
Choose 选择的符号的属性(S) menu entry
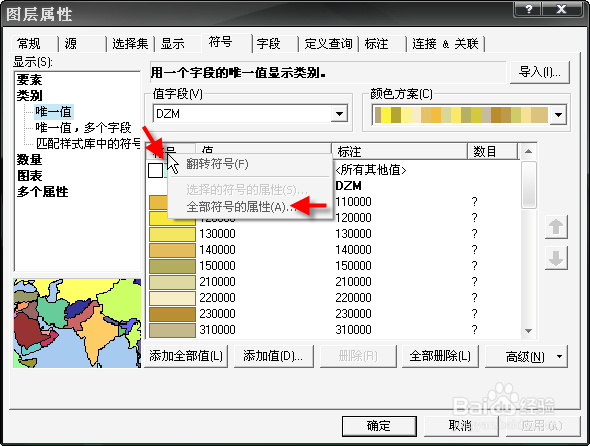tap(247, 190)
